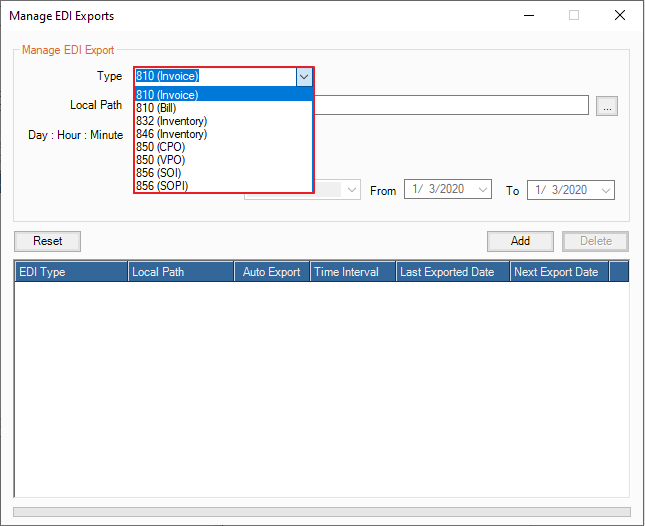Collapse the Type combo box arrow

304,76
